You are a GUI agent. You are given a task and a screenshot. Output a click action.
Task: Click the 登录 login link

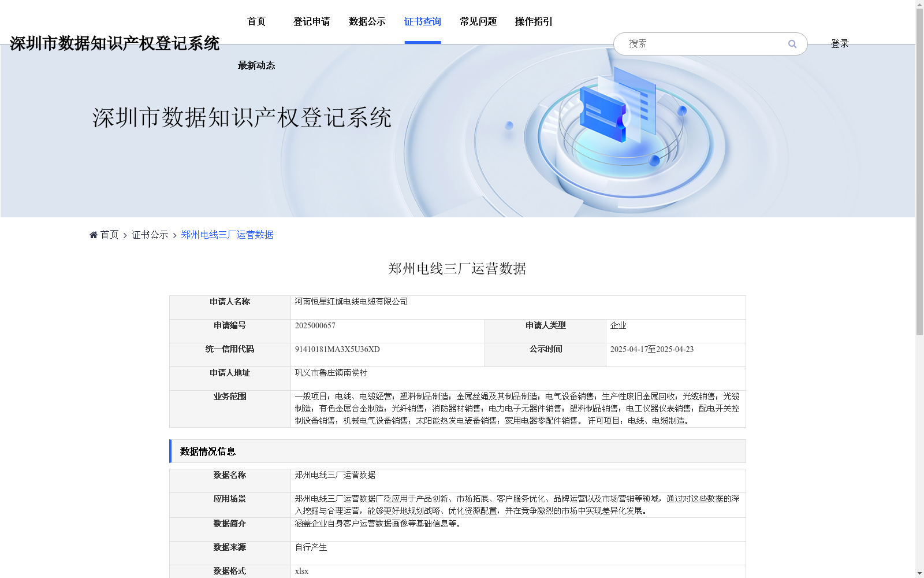840,44
